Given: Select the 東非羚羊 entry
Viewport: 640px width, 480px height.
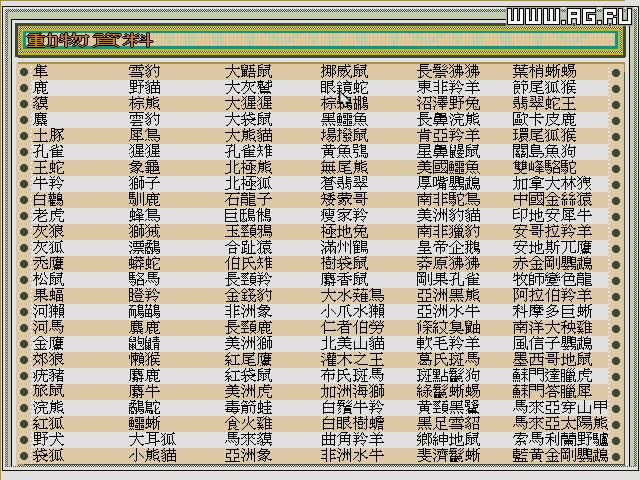Looking at the screenshot, I should [448, 87].
